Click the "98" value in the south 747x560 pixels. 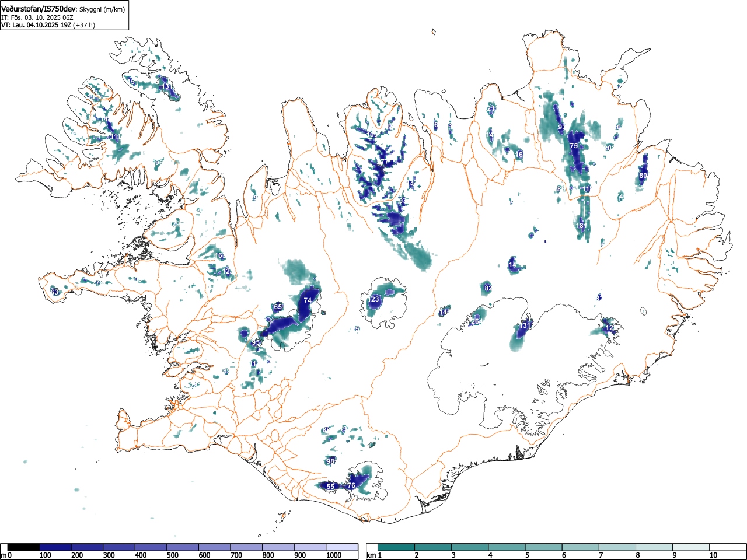point(330,461)
